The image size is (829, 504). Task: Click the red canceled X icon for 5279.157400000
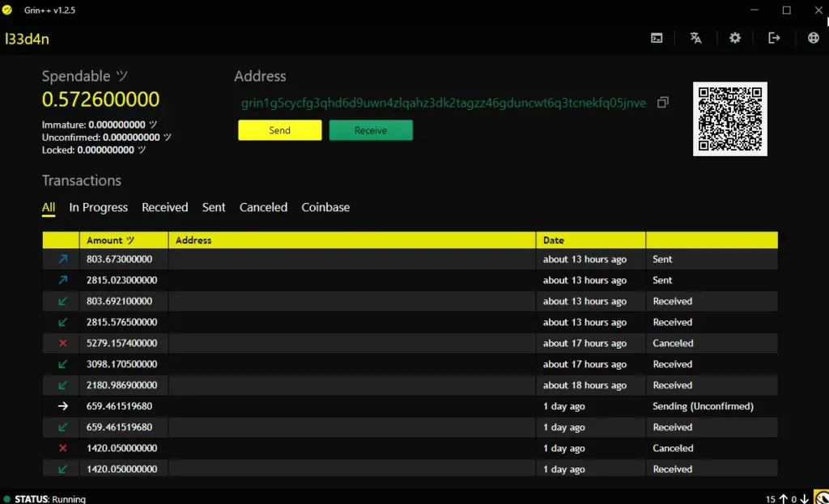pos(63,343)
